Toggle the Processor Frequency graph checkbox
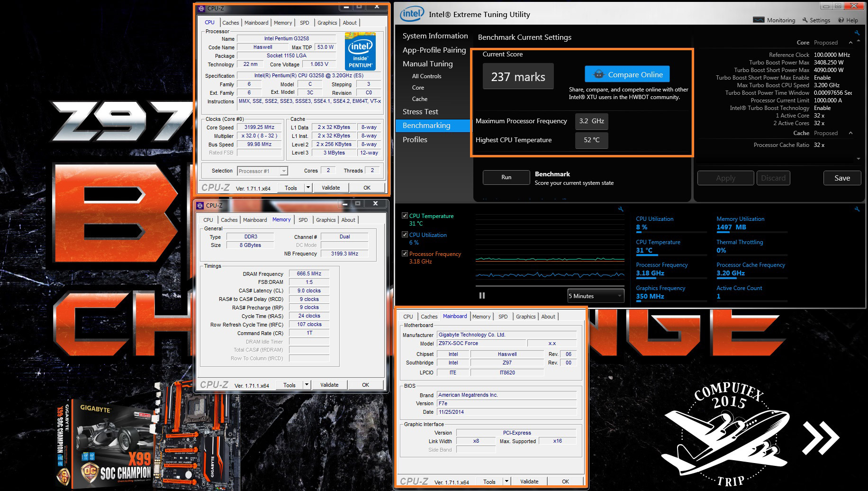 [x=405, y=254]
